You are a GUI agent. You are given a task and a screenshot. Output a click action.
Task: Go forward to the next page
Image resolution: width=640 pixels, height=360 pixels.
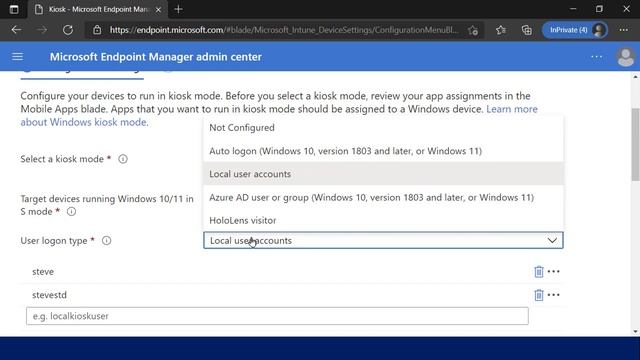click(42, 30)
